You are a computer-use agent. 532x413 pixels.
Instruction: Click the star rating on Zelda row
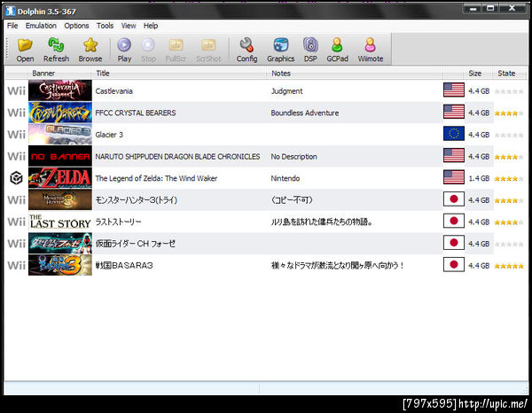[509, 179]
